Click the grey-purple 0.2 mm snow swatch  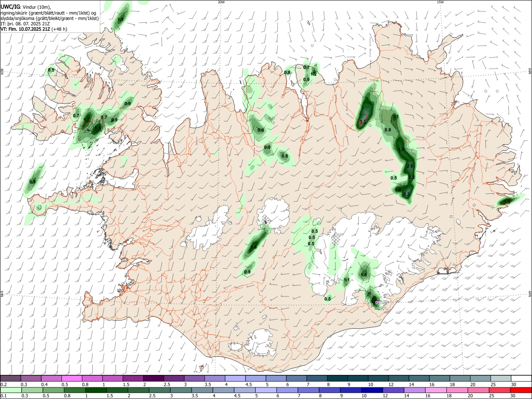click(10, 379)
